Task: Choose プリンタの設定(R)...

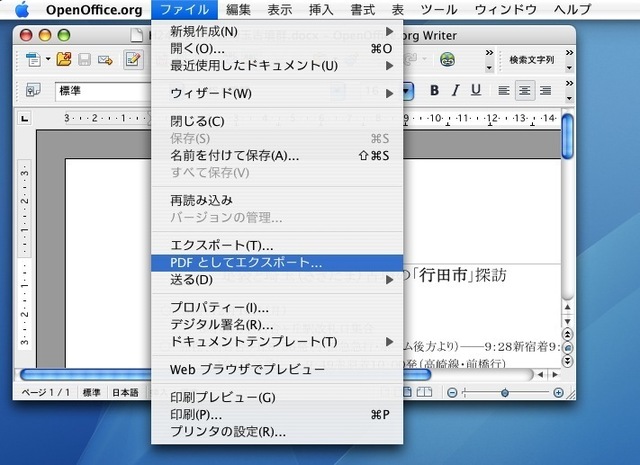Action: click(277, 432)
